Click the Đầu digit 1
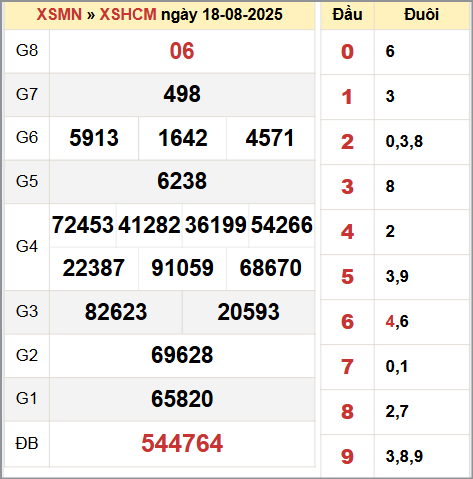Image resolution: width=473 pixels, height=479 pixels. click(x=347, y=97)
